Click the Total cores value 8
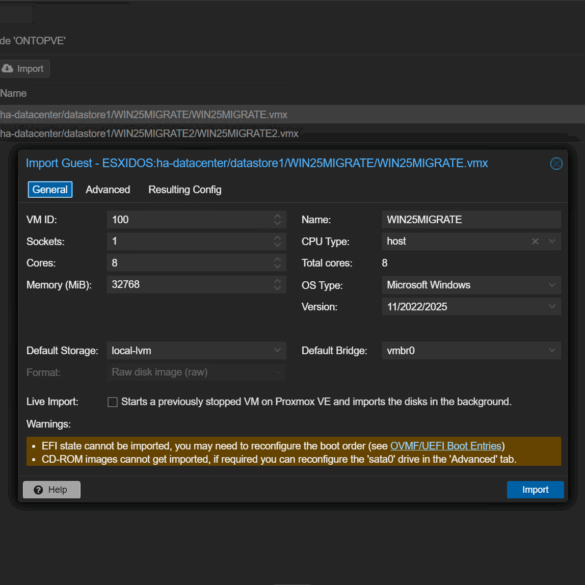Image resolution: width=585 pixels, height=585 pixels. coord(385,263)
